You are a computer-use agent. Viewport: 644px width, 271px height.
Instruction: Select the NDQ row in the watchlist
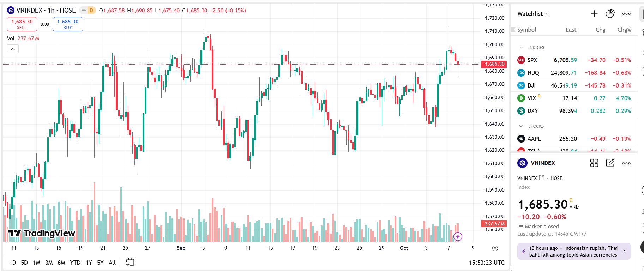click(574, 73)
